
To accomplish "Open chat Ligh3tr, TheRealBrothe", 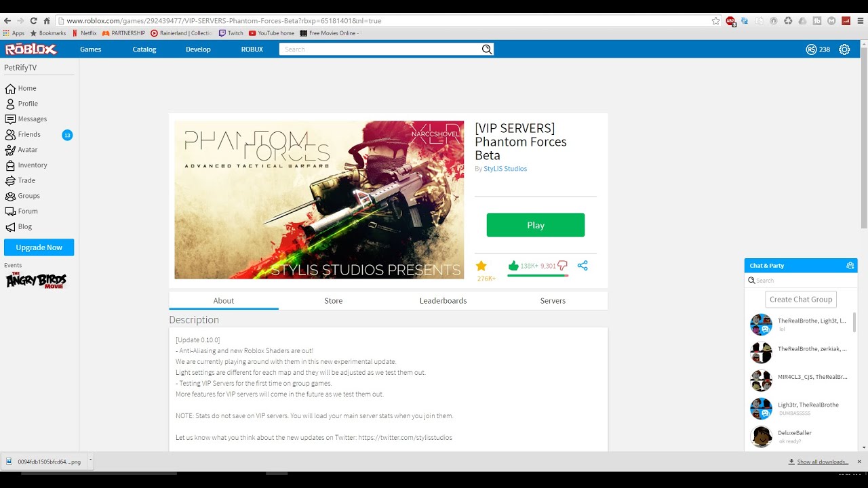I will coord(801,409).
